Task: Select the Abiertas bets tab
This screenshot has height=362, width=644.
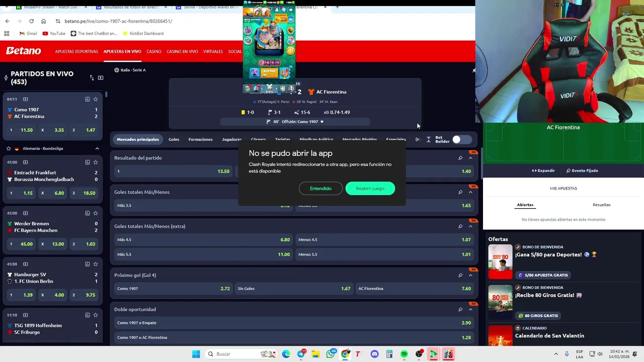Action: pos(525,205)
